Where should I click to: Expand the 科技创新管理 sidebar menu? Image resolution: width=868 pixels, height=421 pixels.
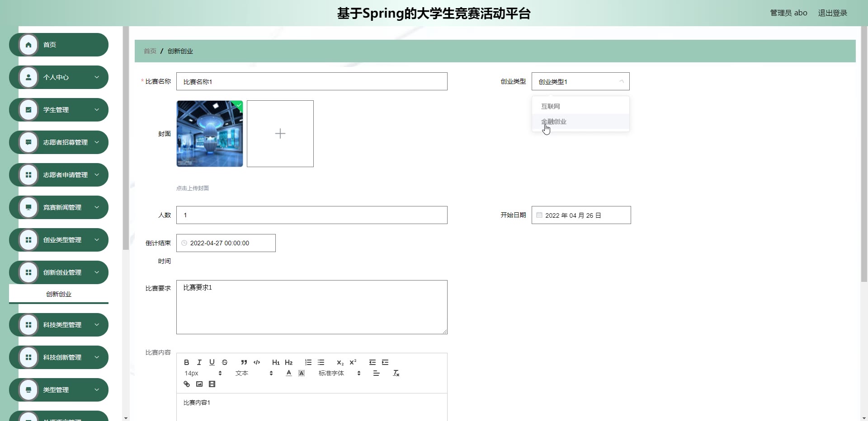pyautogui.click(x=59, y=357)
